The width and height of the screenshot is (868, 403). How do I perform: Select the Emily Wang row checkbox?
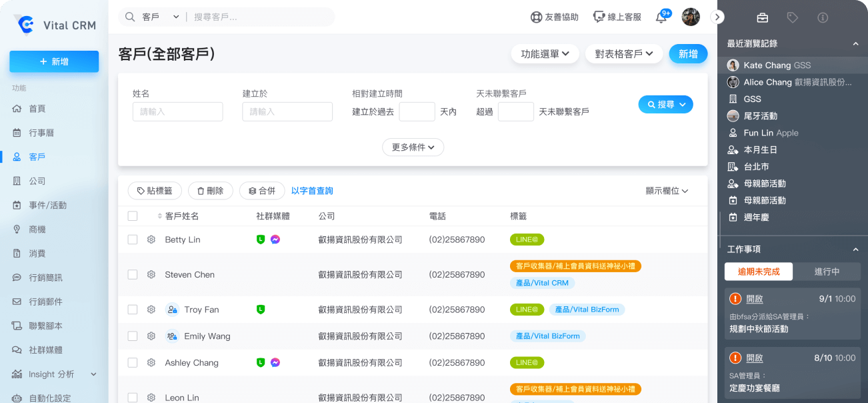pyautogui.click(x=133, y=336)
